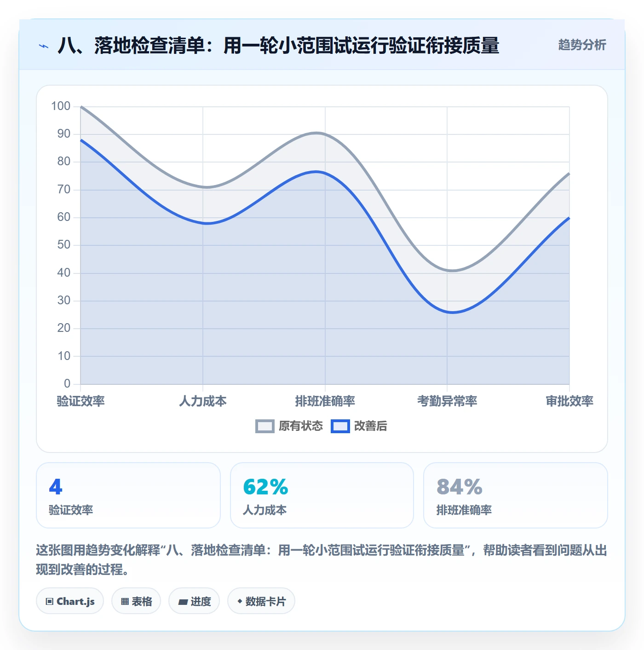Viewport: 644px width, 650px height.
Task: Select the 表格 tag chip
Action: (x=136, y=601)
